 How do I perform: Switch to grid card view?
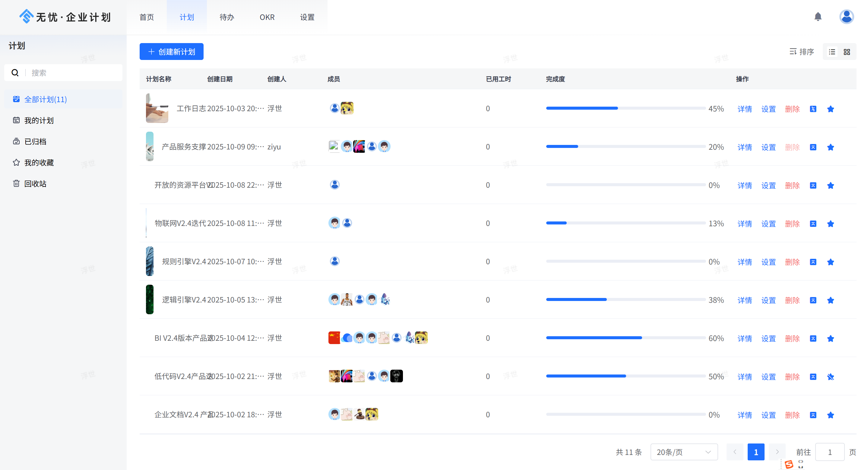pyautogui.click(x=847, y=52)
